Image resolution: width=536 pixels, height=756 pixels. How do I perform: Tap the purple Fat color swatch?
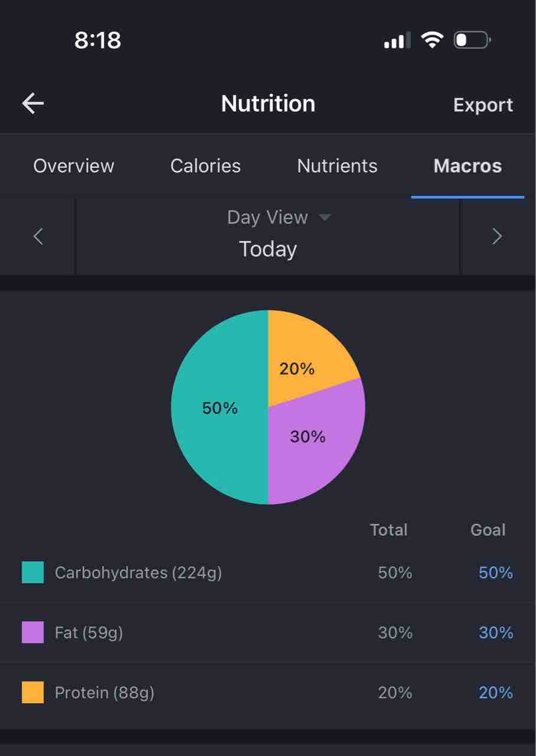pyautogui.click(x=33, y=633)
